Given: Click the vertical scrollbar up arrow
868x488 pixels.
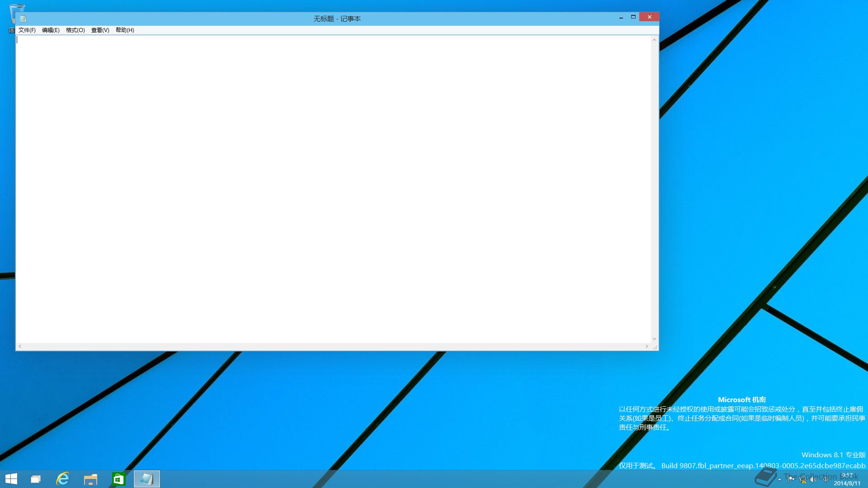Looking at the screenshot, I should click(654, 40).
